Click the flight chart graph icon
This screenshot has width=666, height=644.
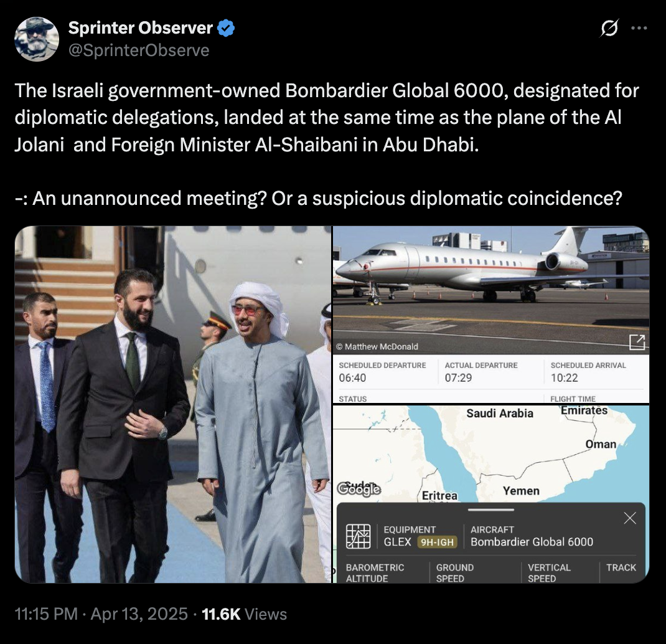[x=358, y=536]
